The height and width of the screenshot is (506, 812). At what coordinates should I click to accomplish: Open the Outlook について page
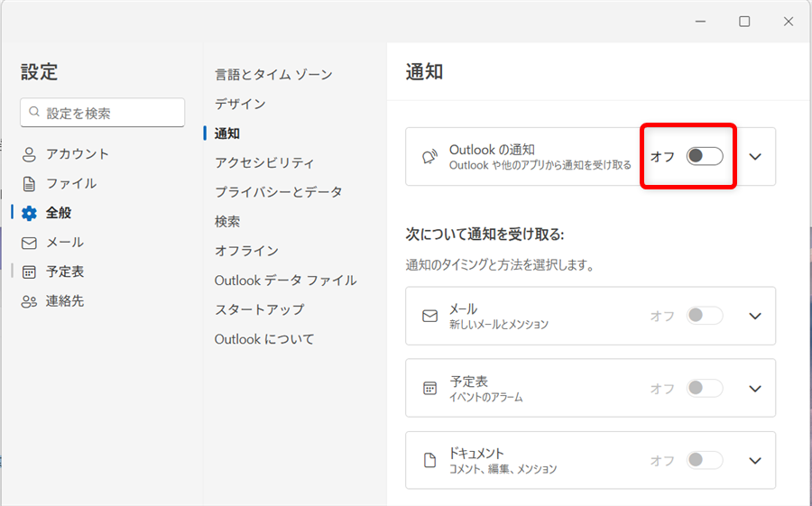click(x=264, y=339)
